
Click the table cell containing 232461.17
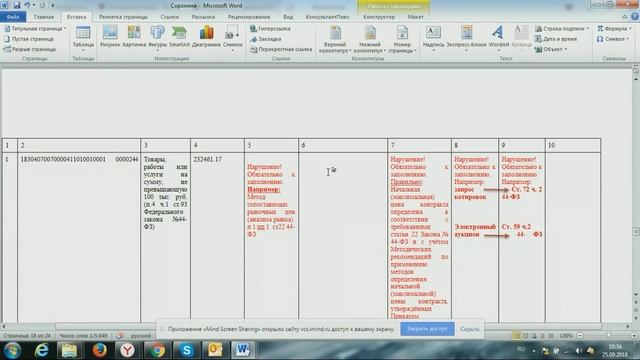point(217,237)
